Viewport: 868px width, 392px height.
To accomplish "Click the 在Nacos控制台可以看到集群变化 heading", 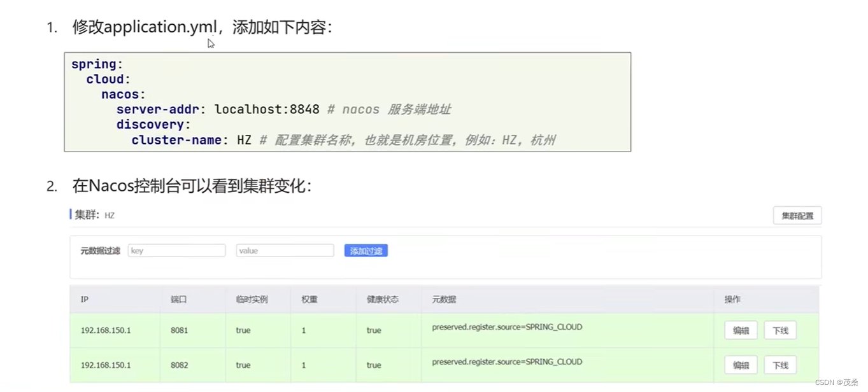I will pyautogui.click(x=192, y=186).
